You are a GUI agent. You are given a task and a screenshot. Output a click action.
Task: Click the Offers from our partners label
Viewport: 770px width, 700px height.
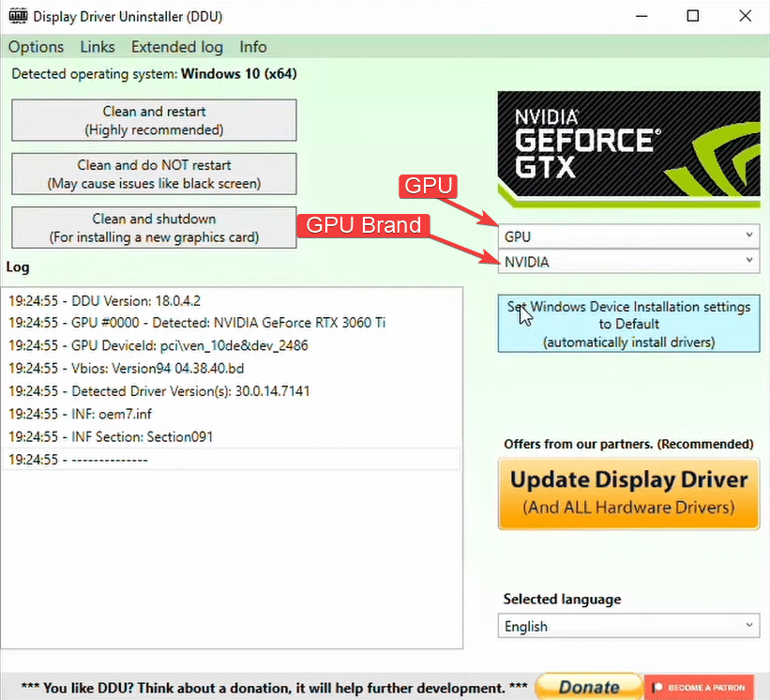(628, 444)
